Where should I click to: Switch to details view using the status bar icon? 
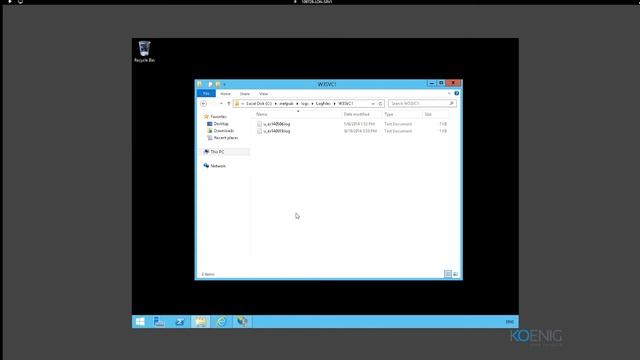pyautogui.click(x=448, y=274)
